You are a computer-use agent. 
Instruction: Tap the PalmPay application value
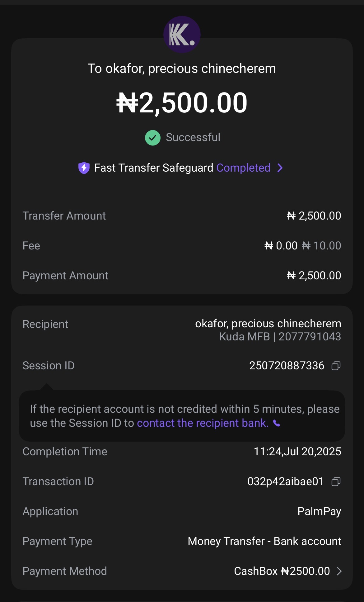(319, 511)
